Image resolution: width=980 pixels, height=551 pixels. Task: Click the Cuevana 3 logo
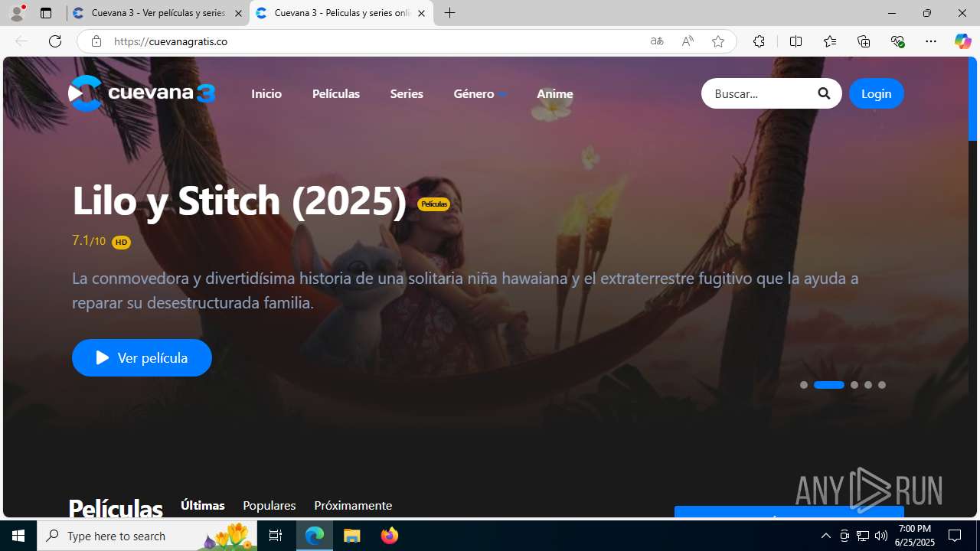pos(142,93)
